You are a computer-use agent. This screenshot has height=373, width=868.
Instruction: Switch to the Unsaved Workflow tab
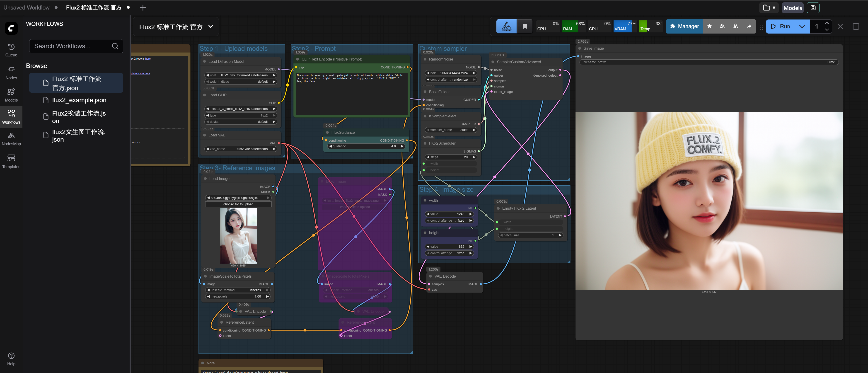coord(27,7)
